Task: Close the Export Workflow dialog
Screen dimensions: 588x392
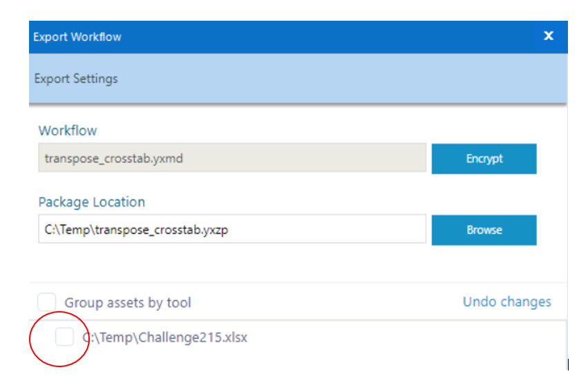Action: [549, 36]
